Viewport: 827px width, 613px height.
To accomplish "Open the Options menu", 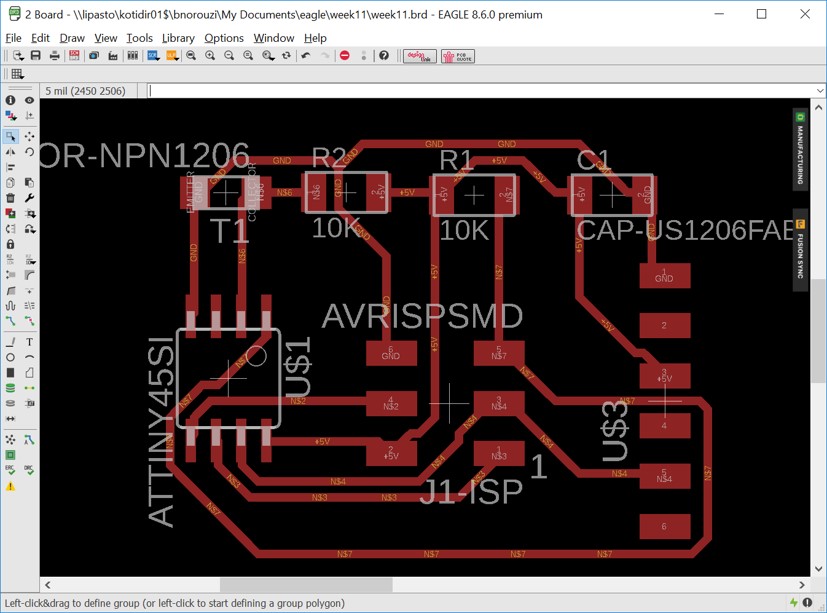I will point(224,38).
